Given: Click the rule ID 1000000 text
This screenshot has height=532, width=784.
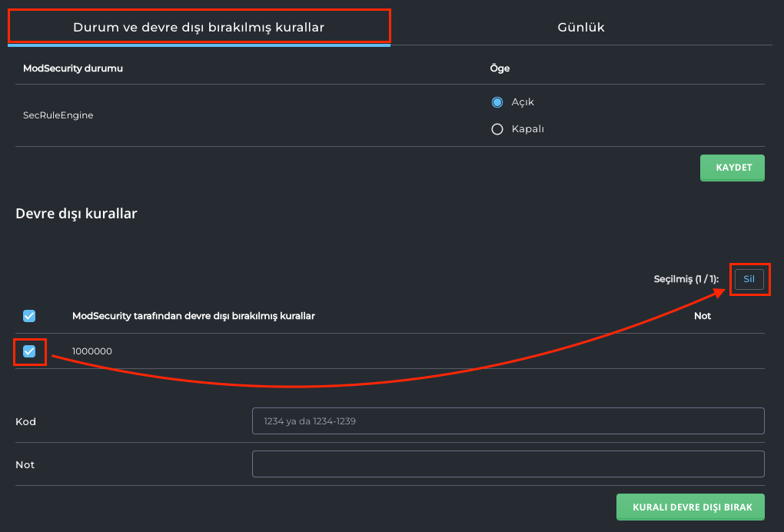Looking at the screenshot, I should pos(92,351).
